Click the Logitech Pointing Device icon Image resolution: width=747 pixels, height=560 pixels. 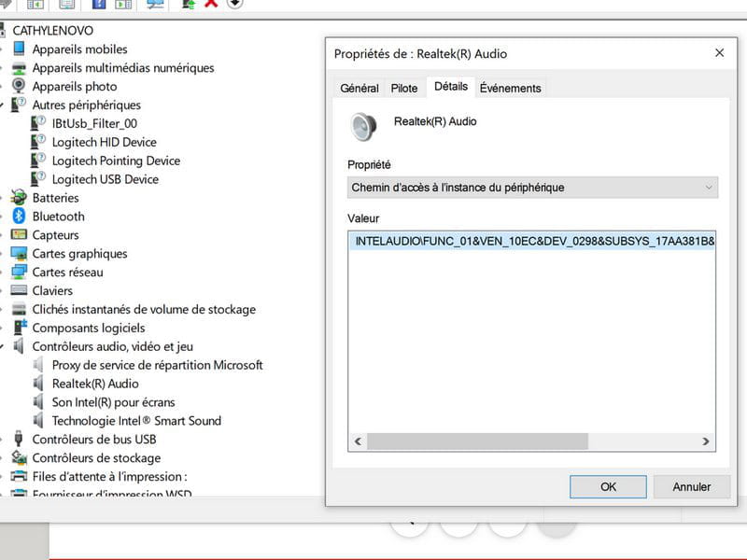(x=38, y=160)
